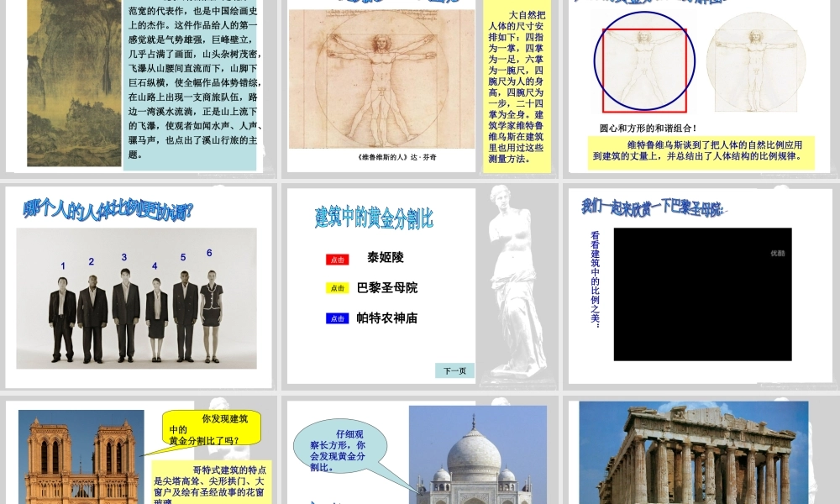The image size is (840, 504).
Task: Click person number 4 label
Action: [155, 265]
